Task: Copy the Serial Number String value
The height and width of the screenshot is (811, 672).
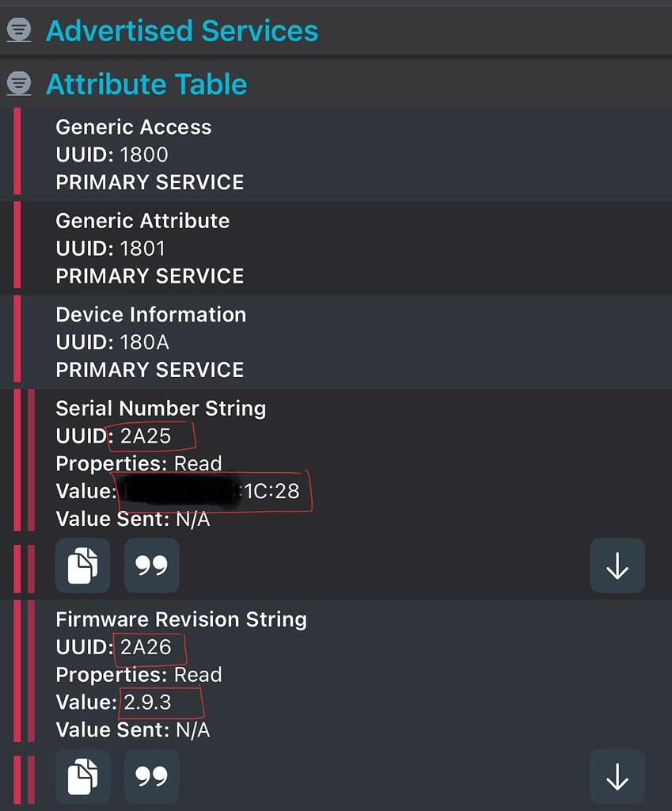Action: 82,565
